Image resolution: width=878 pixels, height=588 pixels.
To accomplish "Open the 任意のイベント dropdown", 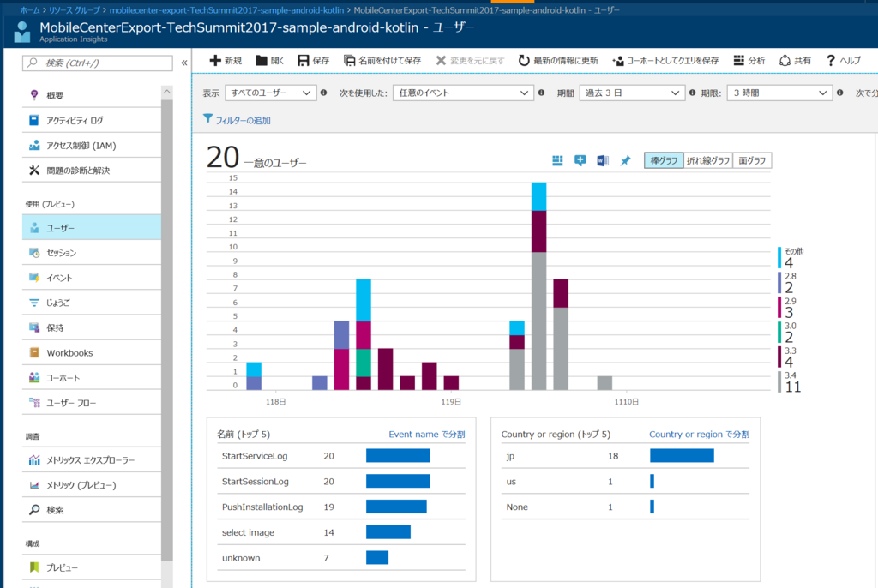I will coord(462,93).
